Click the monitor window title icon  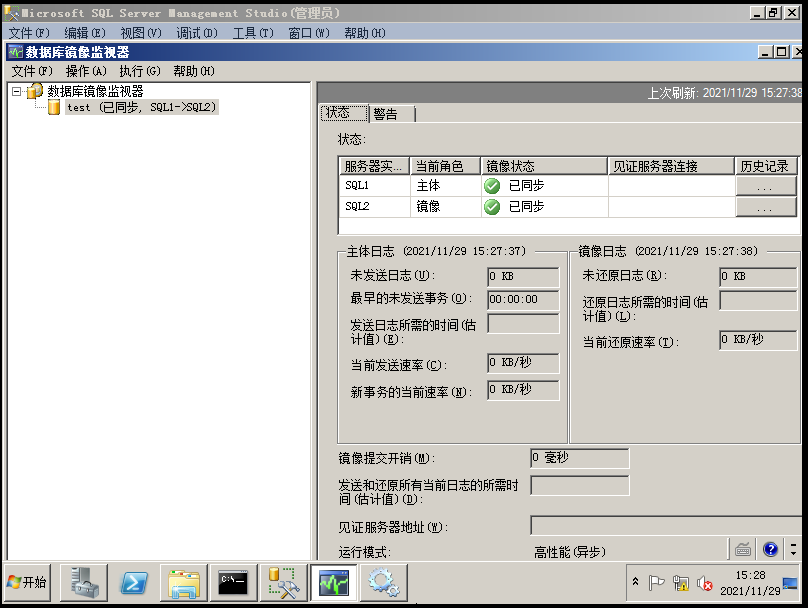pyautogui.click(x=15, y=52)
